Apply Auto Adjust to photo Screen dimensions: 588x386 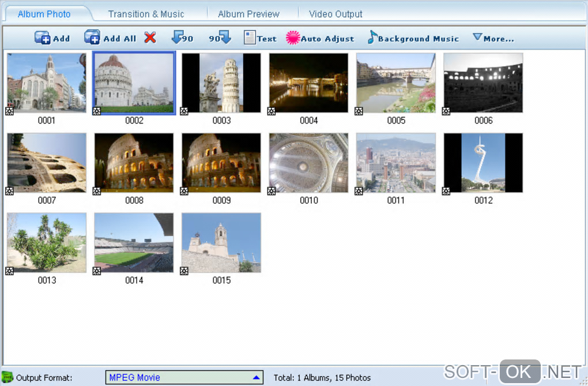tap(320, 38)
